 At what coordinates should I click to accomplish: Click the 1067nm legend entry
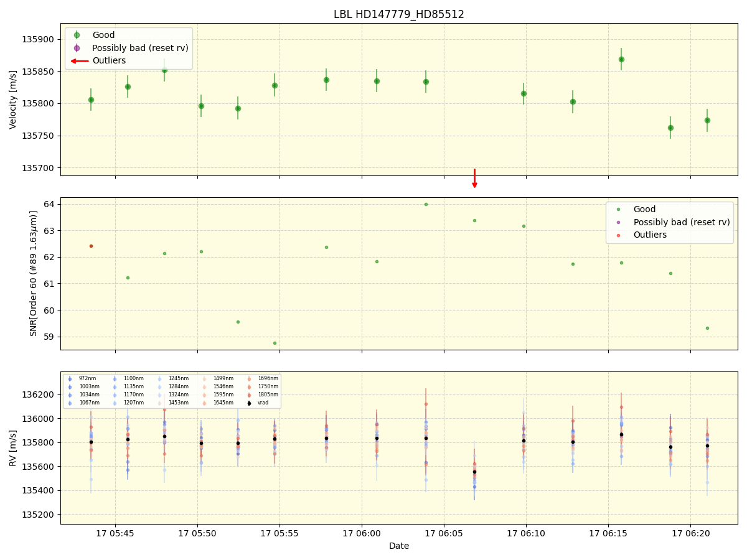[83, 403]
